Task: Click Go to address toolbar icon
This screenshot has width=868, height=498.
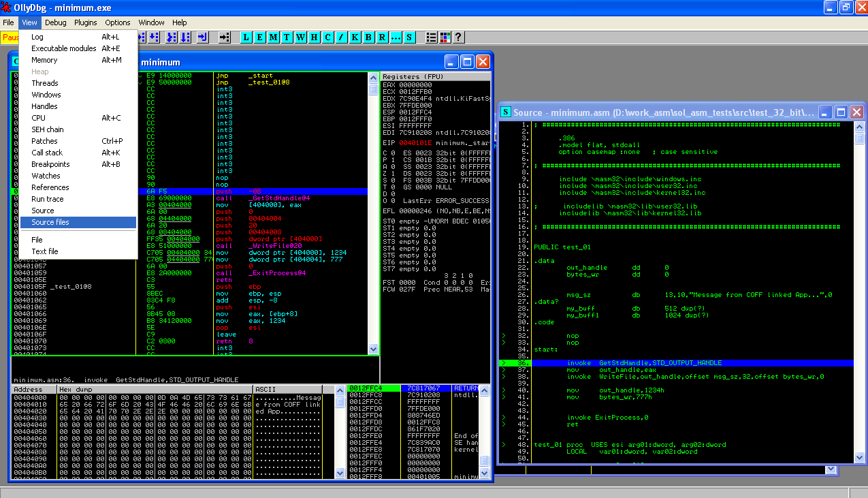Action: click(x=224, y=37)
